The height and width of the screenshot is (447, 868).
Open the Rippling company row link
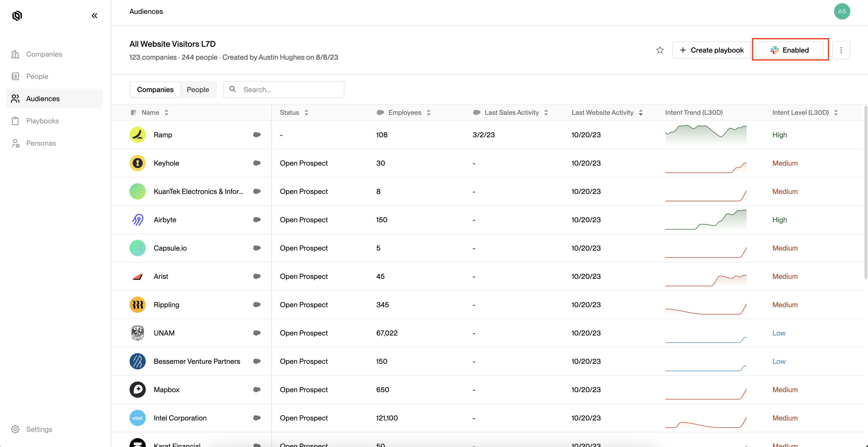tap(167, 305)
